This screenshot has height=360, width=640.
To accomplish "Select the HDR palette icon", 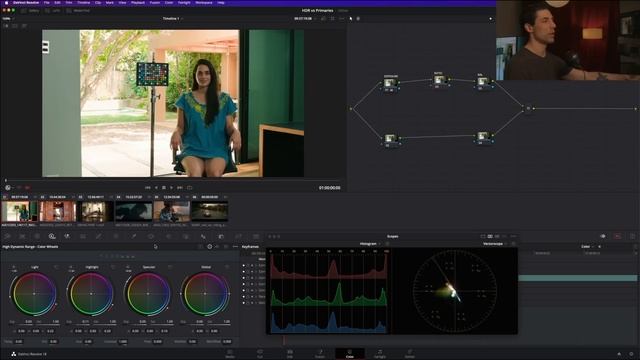I will point(52,236).
